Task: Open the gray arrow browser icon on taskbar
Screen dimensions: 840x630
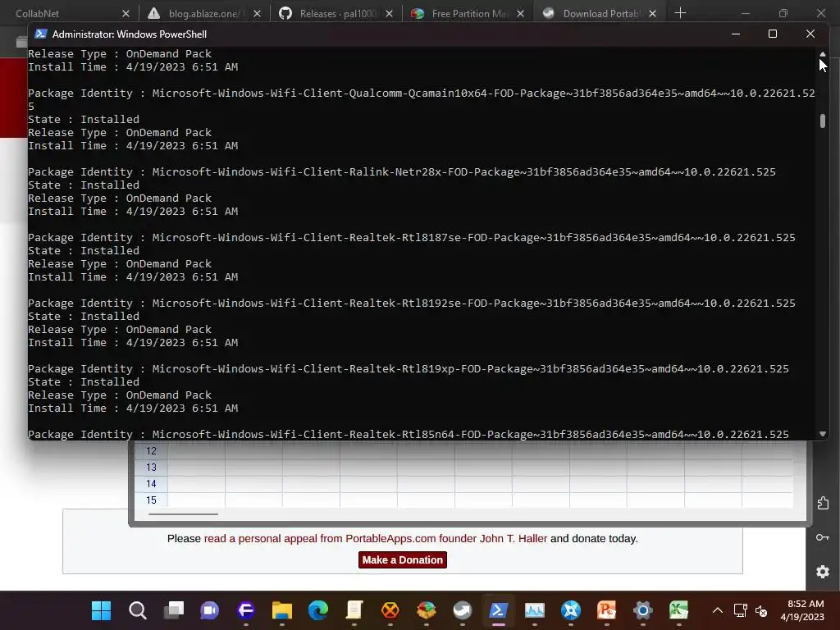Action: 463,610
